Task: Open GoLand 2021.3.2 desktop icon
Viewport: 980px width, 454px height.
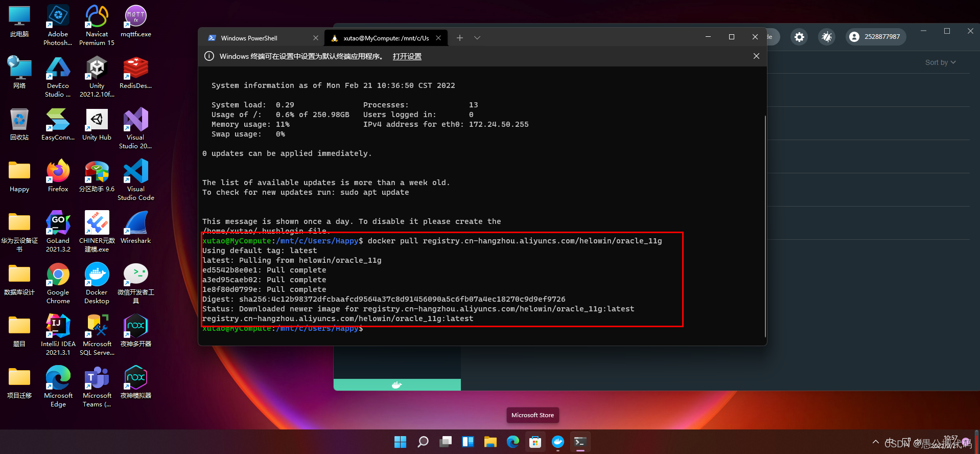Action: pos(58,232)
